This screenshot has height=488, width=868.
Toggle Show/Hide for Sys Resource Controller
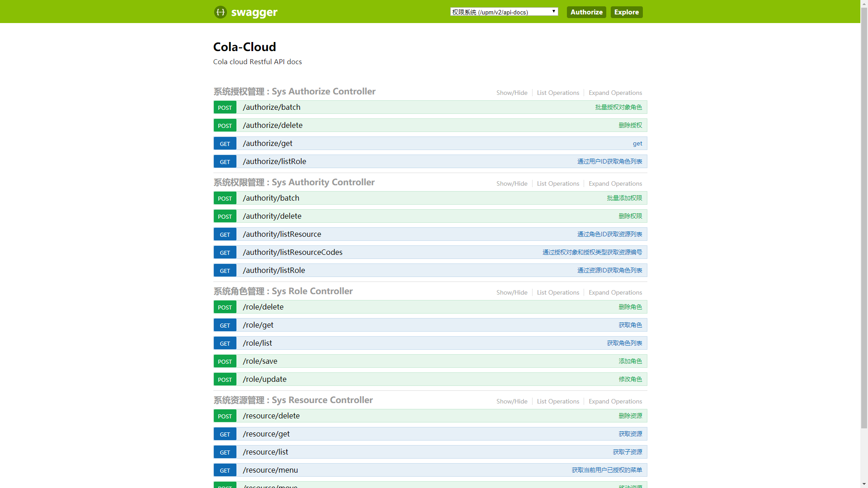click(x=512, y=401)
